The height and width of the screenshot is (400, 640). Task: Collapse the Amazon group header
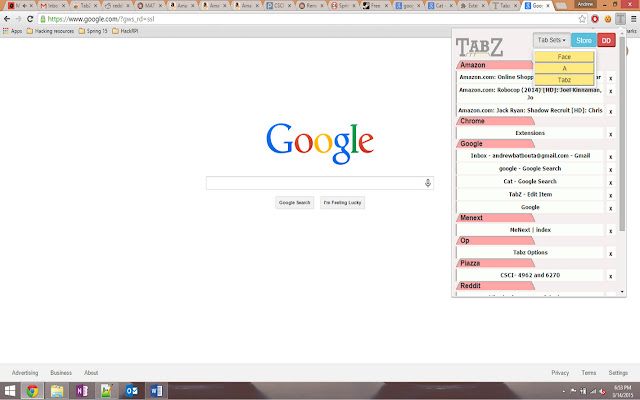point(495,65)
